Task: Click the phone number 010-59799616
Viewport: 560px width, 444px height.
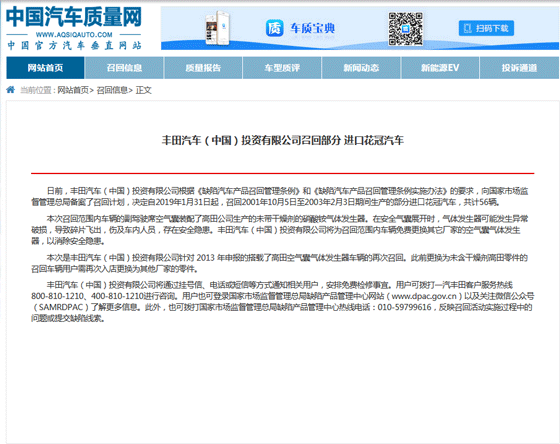Action: coord(405,307)
